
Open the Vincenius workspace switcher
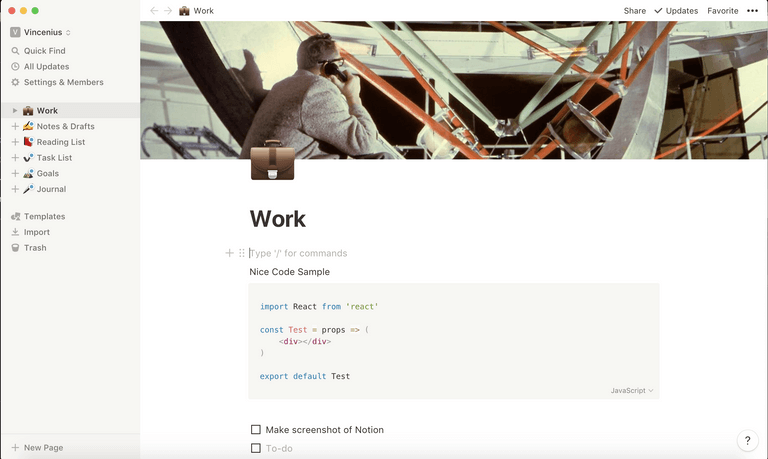point(41,32)
